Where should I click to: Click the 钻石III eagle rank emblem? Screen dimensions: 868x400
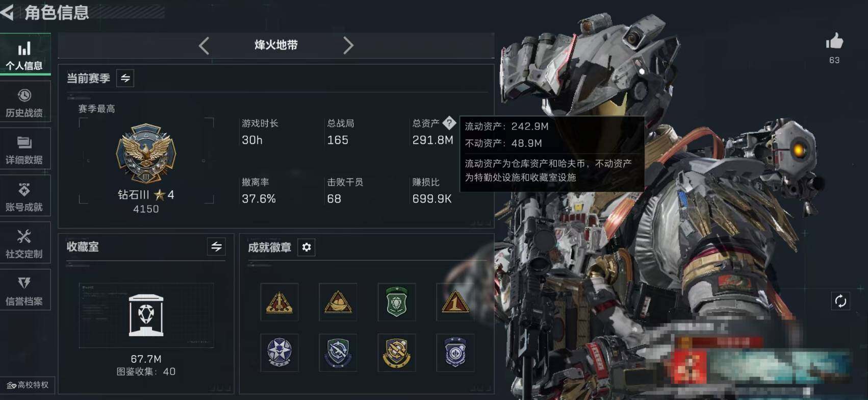click(146, 154)
